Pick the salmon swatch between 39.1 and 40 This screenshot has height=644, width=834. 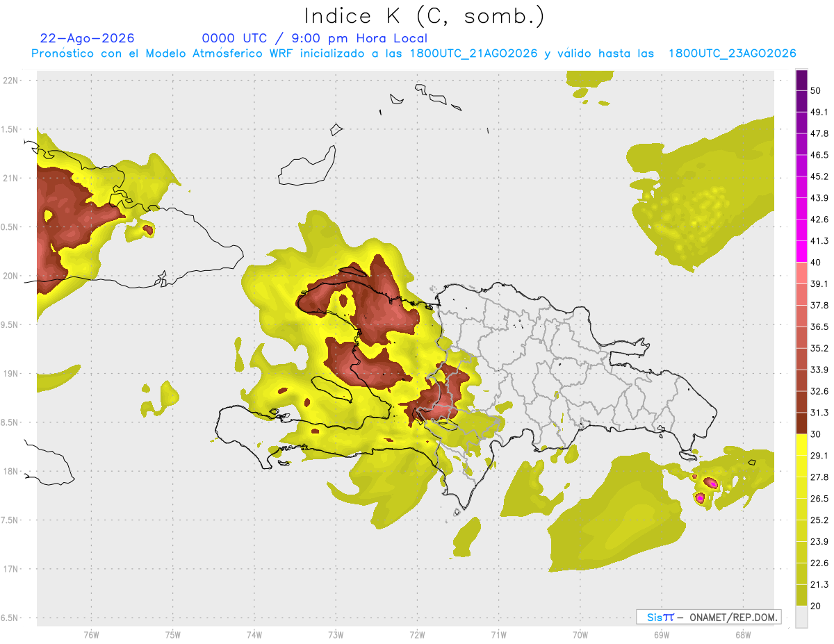[x=801, y=273]
